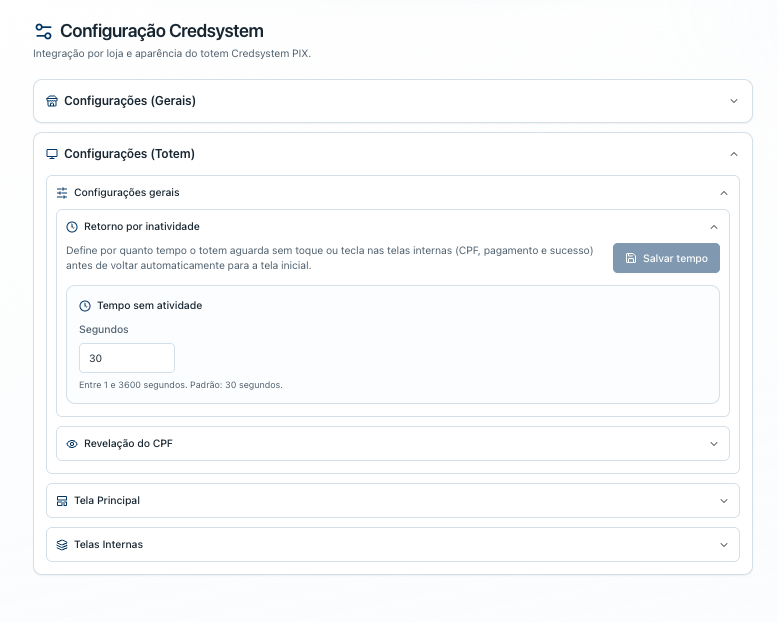Click the description starting Define por quanto tempo

tap(329, 258)
